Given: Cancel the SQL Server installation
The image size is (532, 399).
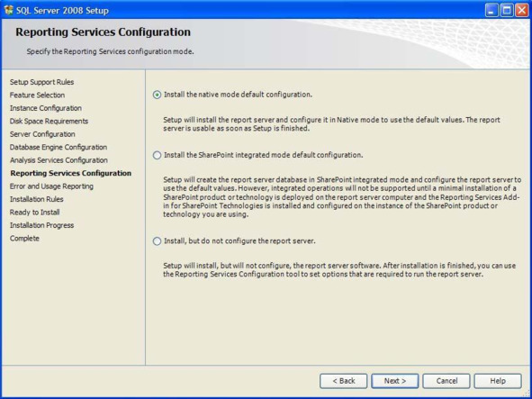Looking at the screenshot, I should [x=446, y=381].
